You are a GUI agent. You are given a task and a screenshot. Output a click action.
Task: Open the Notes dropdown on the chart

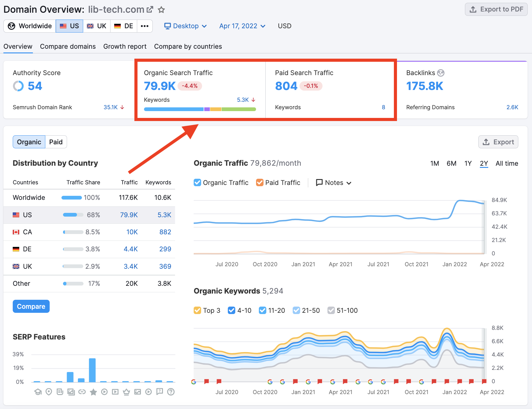[333, 182]
